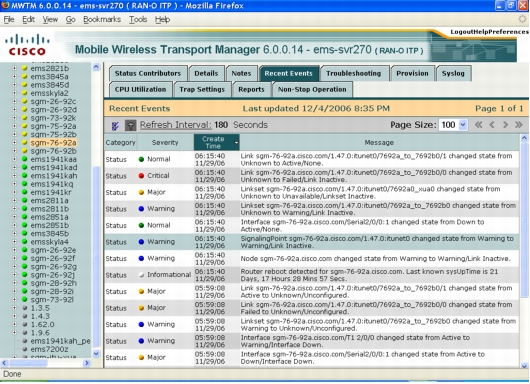
Task: Select the Recent Events tab
Action: coord(289,73)
